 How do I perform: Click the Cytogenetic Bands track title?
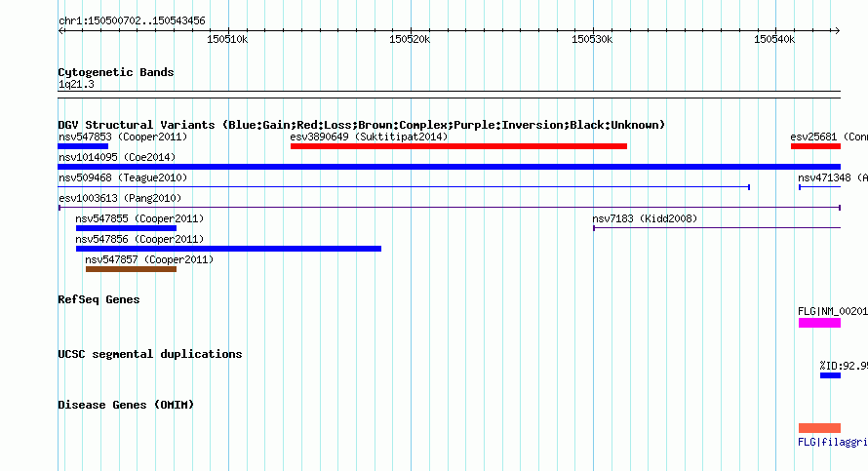pyautogui.click(x=116, y=72)
